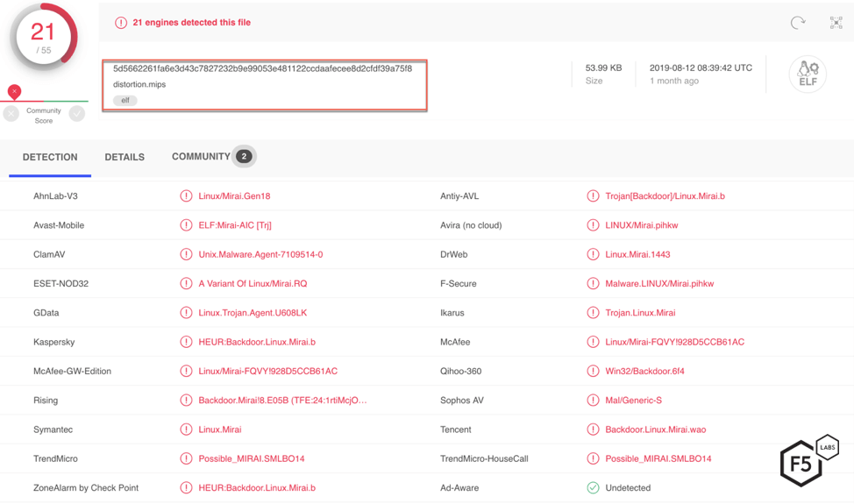Click the reanalyze refresh icon
This screenshot has height=504, width=854.
tap(797, 23)
